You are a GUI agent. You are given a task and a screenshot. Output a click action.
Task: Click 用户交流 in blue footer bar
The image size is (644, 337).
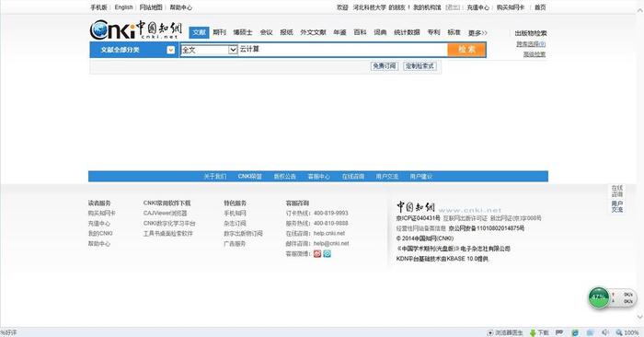(387, 176)
